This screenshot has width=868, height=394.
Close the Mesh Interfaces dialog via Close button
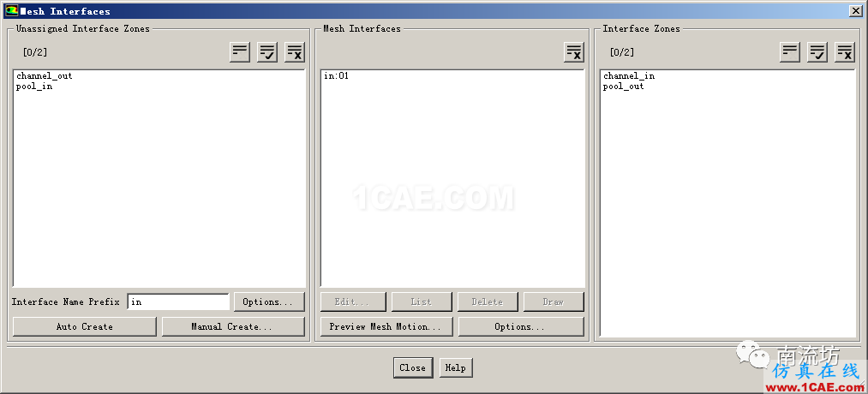click(x=413, y=367)
